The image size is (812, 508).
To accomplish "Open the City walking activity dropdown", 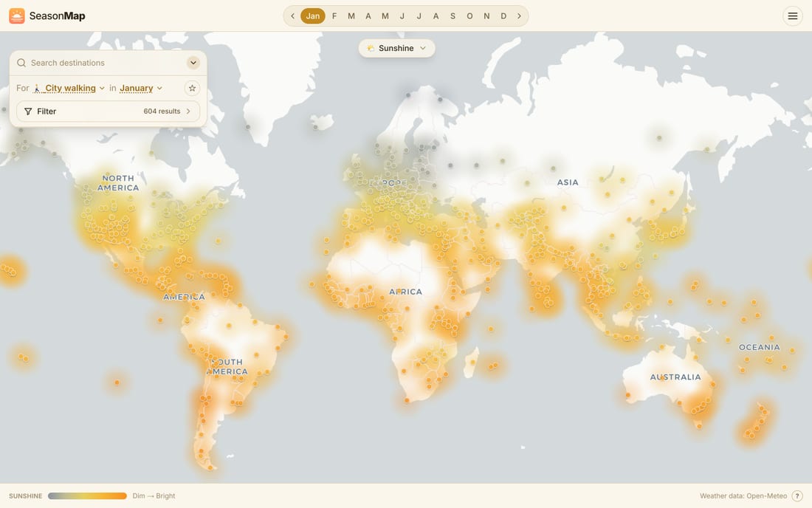I will (x=69, y=88).
